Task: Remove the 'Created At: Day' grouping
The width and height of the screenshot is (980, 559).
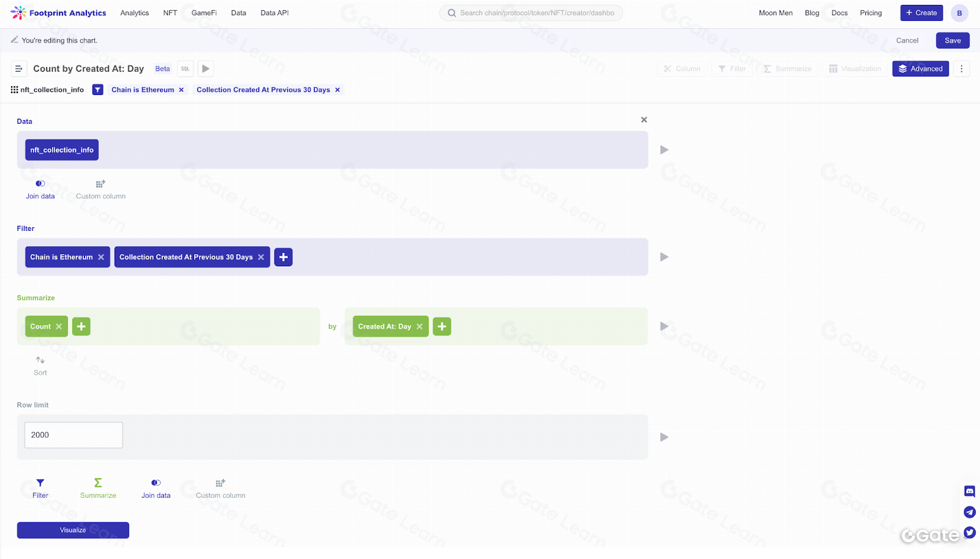Action: point(420,327)
